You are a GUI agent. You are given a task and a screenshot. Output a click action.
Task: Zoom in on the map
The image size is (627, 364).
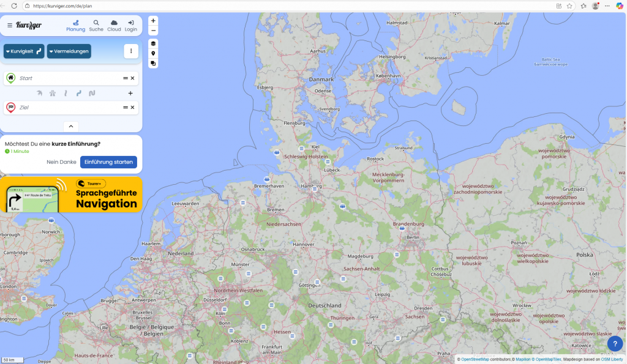coord(153,21)
